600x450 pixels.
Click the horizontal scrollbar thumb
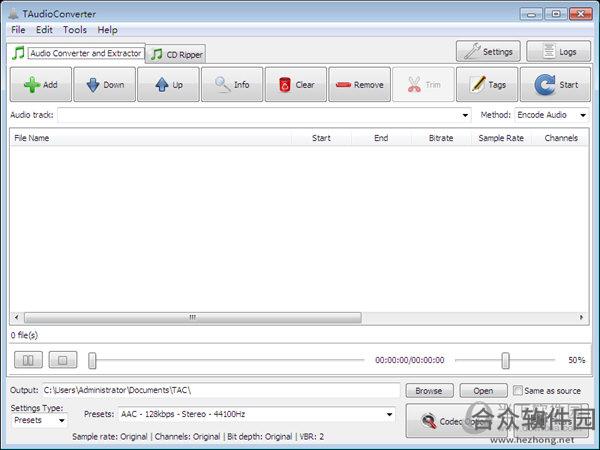coord(193,317)
